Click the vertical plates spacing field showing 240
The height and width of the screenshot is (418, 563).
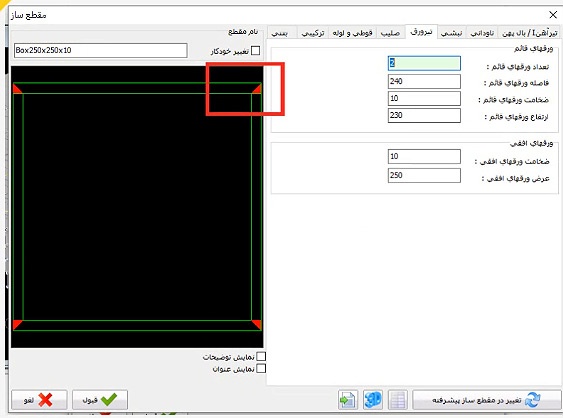coord(424,82)
